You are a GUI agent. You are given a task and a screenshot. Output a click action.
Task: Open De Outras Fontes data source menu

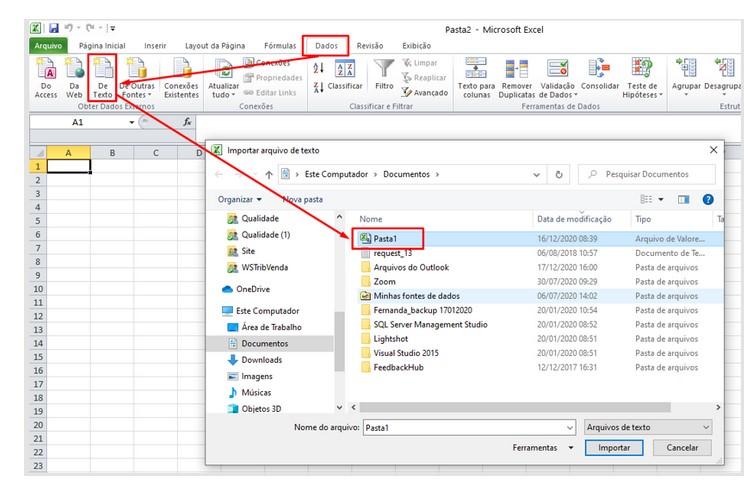[x=137, y=78]
